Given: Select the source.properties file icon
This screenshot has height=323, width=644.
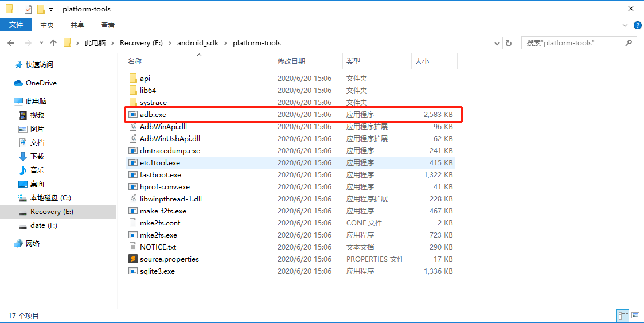Looking at the screenshot, I should click(132, 259).
